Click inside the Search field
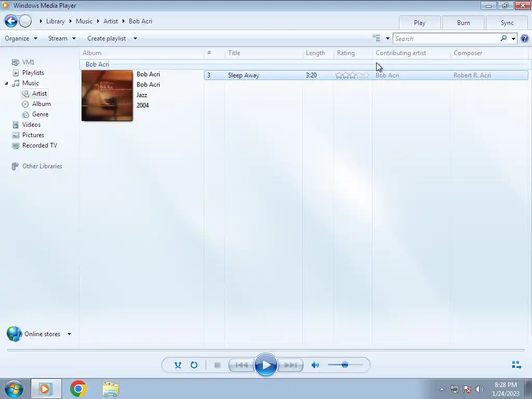Image resolution: width=532 pixels, height=399 pixels. pyautogui.click(x=445, y=38)
